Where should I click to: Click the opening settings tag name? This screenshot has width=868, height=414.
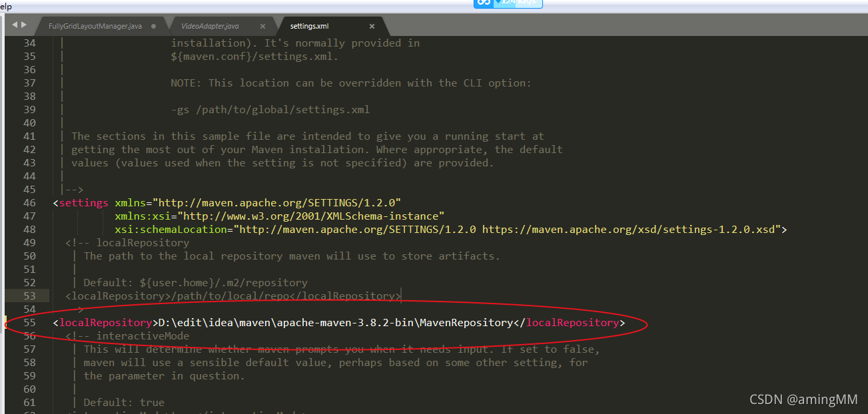click(x=83, y=202)
